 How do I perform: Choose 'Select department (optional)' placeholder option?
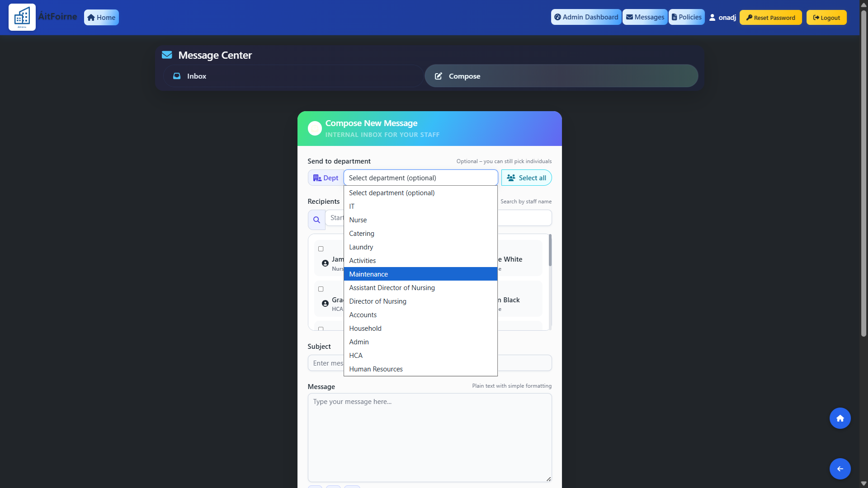point(420,193)
